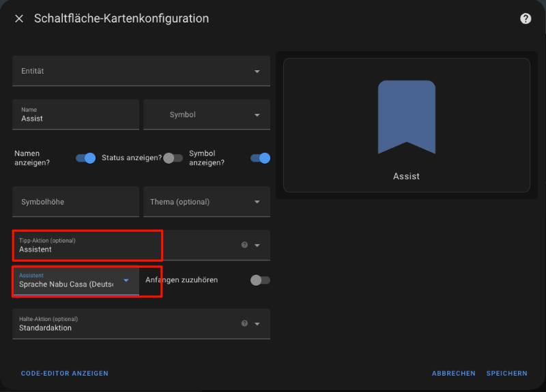Click Speichern button

[506, 373]
